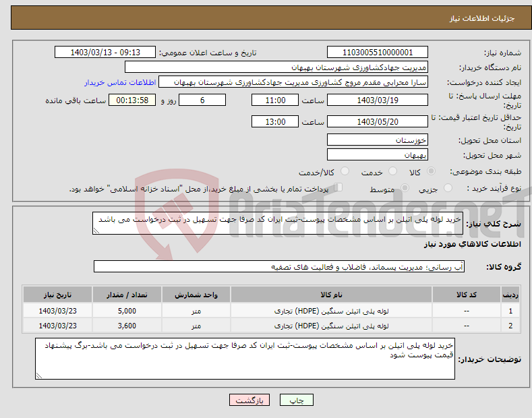Click the buyer notes textarea
Viewport: 532px width, 418px height.
(245, 359)
